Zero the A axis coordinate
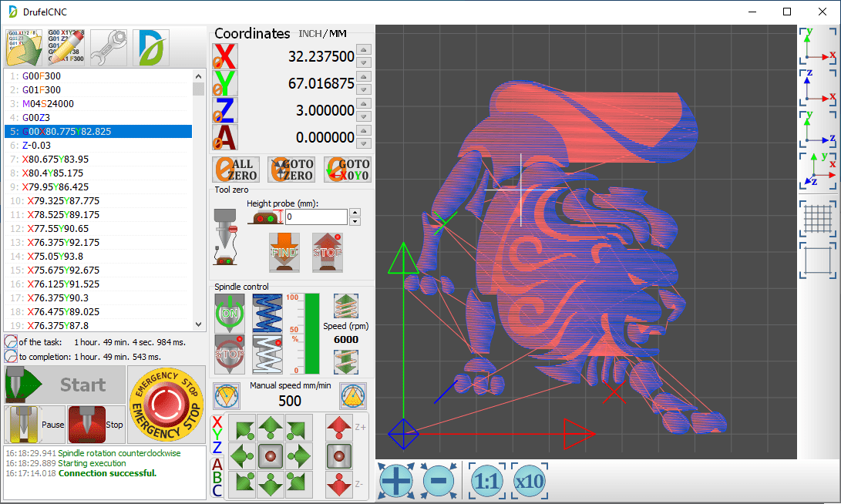This screenshot has width=841, height=504. pyautogui.click(x=225, y=137)
